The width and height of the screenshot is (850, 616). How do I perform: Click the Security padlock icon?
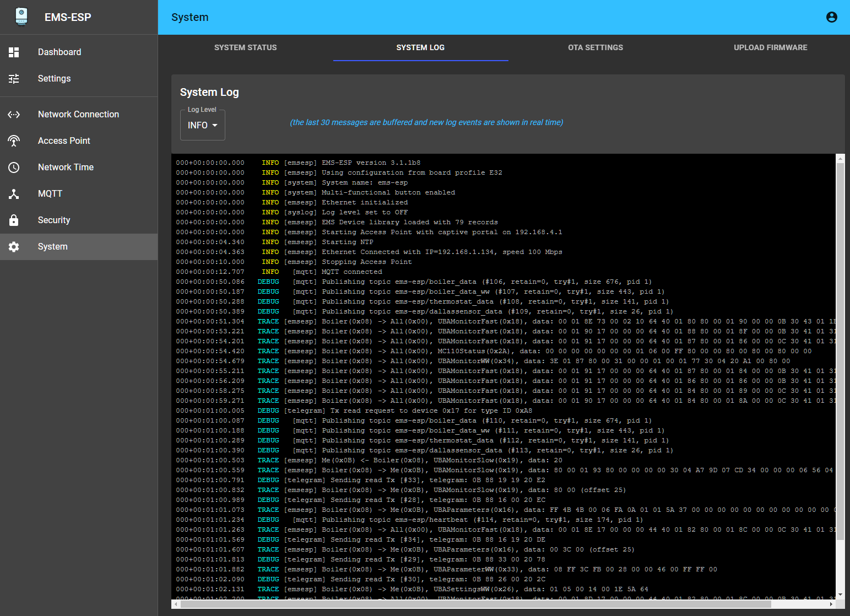point(14,220)
